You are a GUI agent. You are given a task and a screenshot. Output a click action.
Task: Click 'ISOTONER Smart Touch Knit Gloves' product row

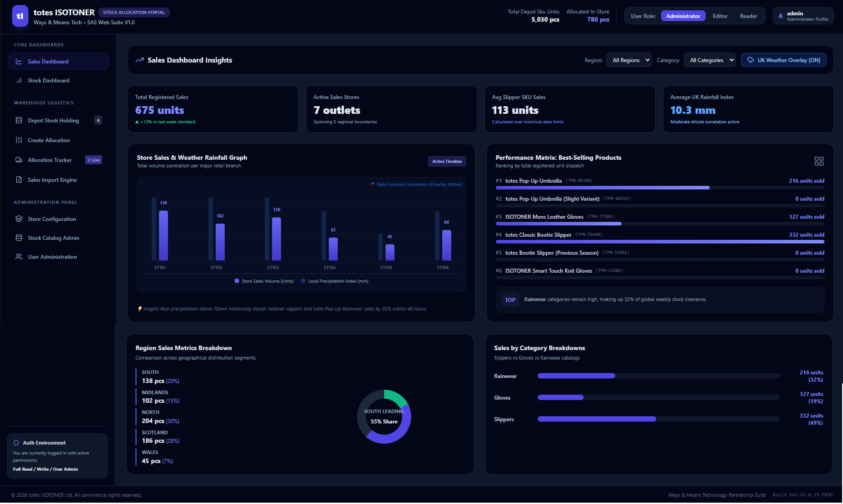click(660, 273)
